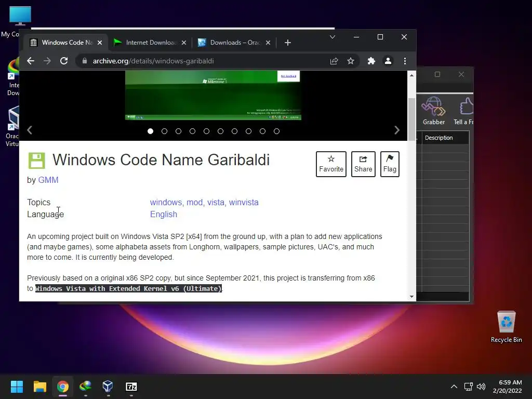This screenshot has height=399, width=532.
Task: Show previous screenshot in the carousel
Action: point(30,130)
